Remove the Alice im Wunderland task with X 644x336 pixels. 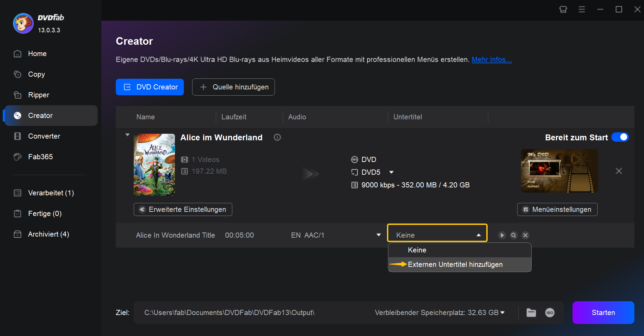pos(619,171)
